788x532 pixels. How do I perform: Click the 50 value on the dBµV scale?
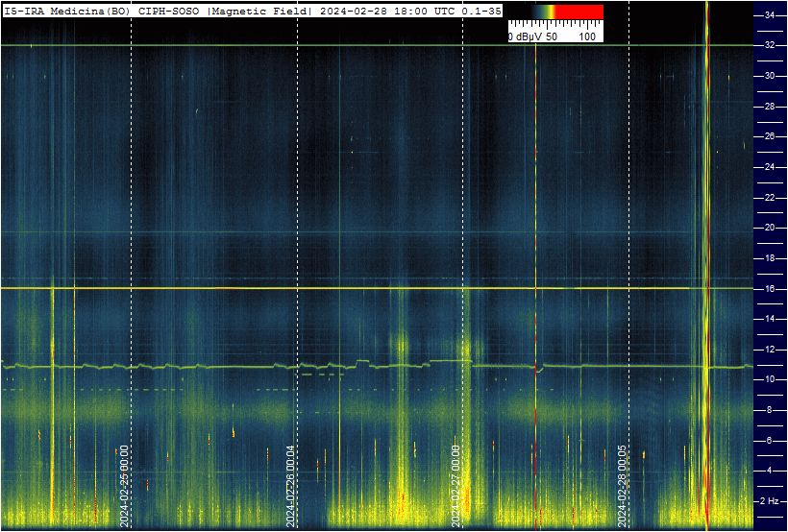[552, 36]
